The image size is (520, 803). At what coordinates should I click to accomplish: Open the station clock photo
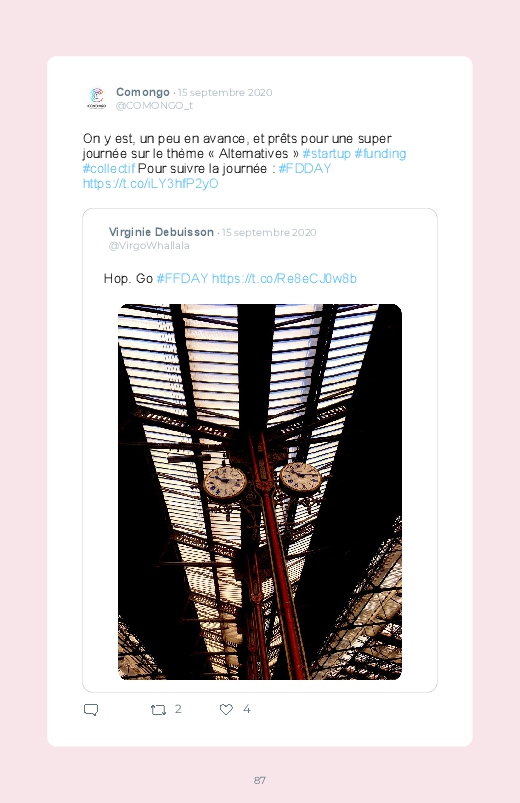point(260,492)
